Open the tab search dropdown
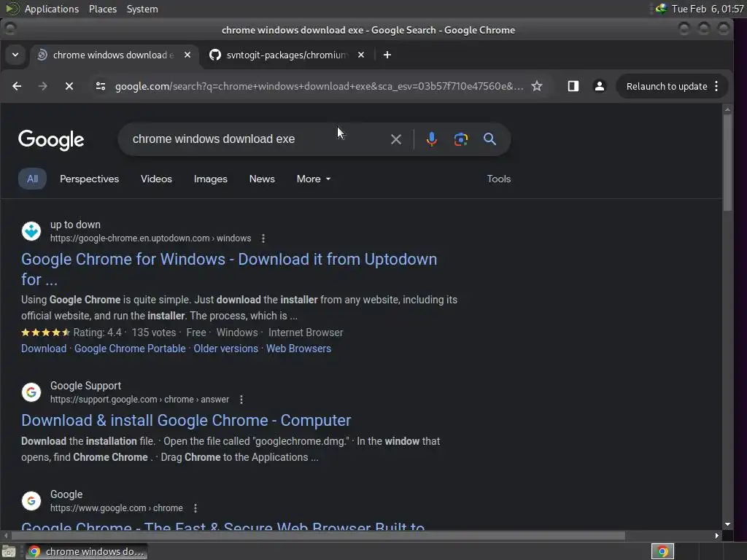This screenshot has width=747, height=560. click(15, 55)
